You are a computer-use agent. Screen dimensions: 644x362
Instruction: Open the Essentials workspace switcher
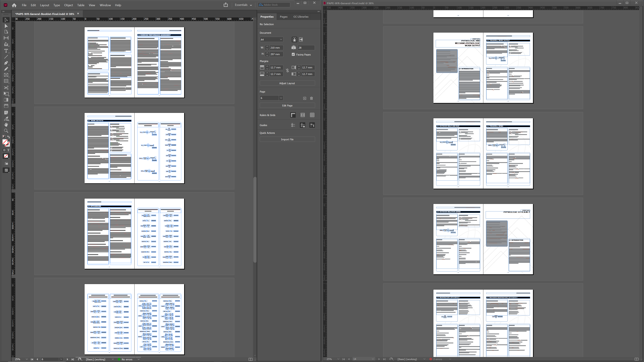(x=243, y=5)
